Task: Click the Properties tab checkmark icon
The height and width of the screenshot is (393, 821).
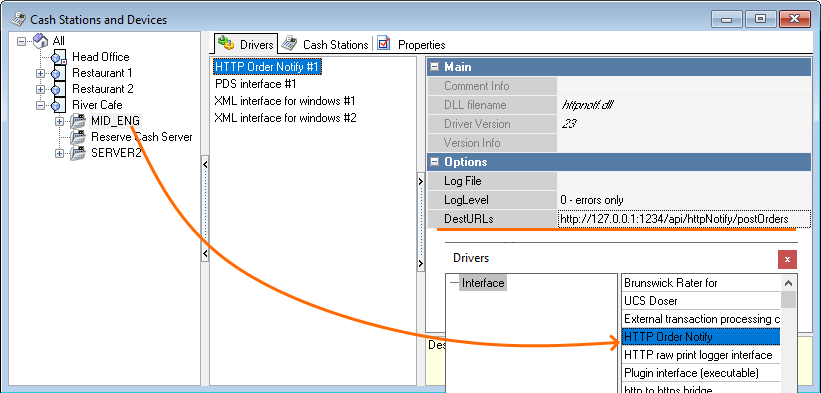Action: (x=384, y=44)
